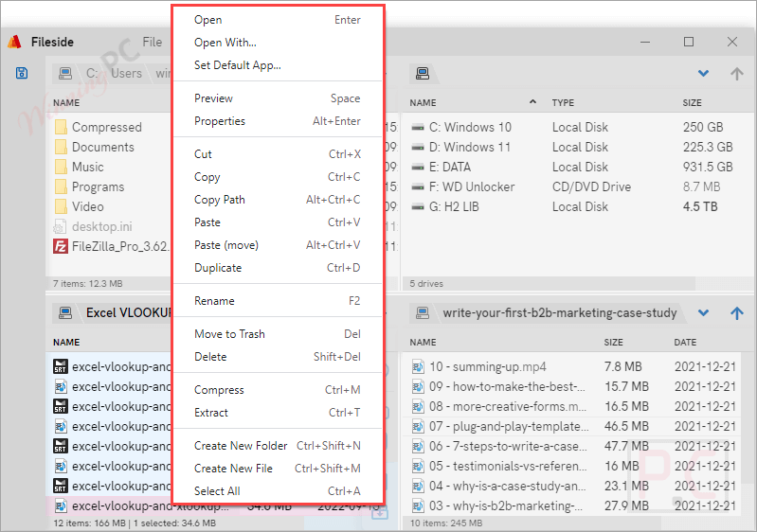Select 03 - why-is-b2b-marketing file row
The width and height of the screenshot is (757, 532).
pyautogui.click(x=571, y=505)
